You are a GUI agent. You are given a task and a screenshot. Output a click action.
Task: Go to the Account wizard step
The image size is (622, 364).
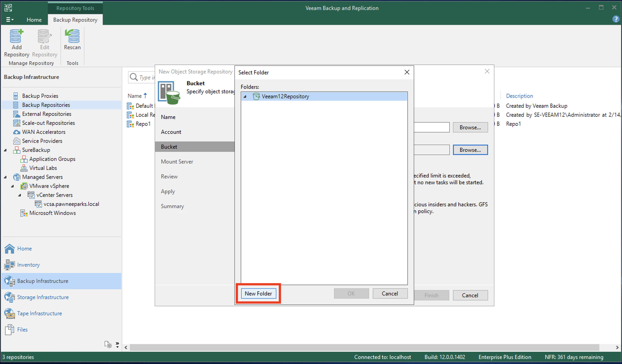point(171,132)
